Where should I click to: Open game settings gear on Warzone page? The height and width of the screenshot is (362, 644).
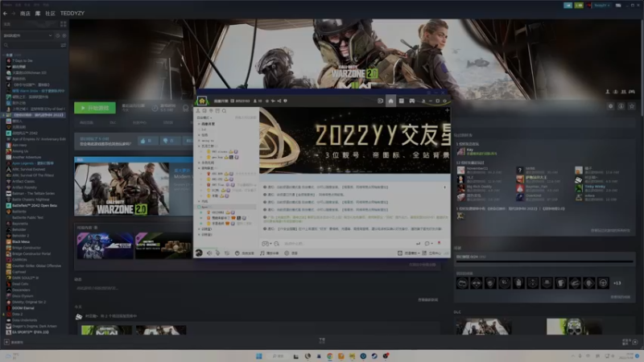click(610, 106)
